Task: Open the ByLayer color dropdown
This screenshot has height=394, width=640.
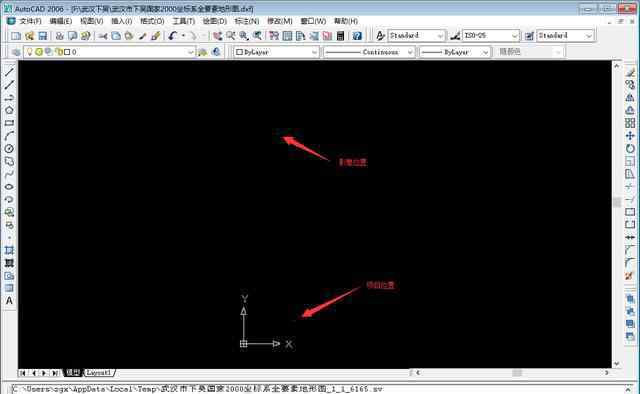Action: coord(276,52)
